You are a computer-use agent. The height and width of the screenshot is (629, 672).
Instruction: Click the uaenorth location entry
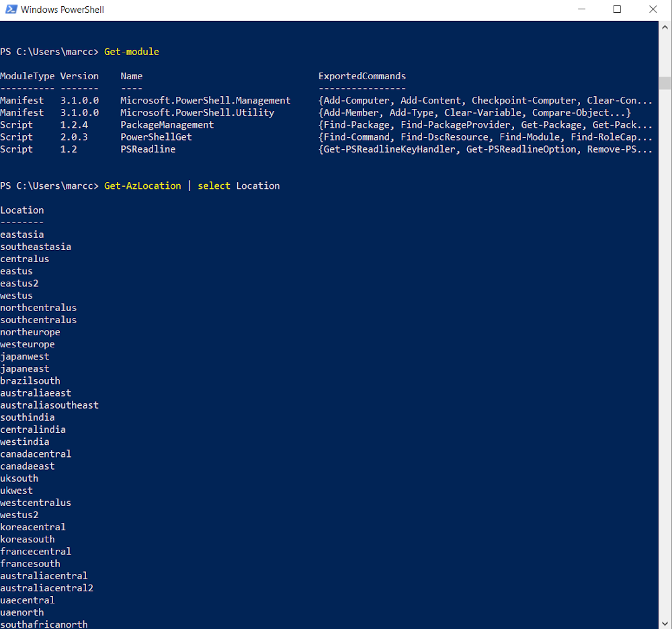22,612
